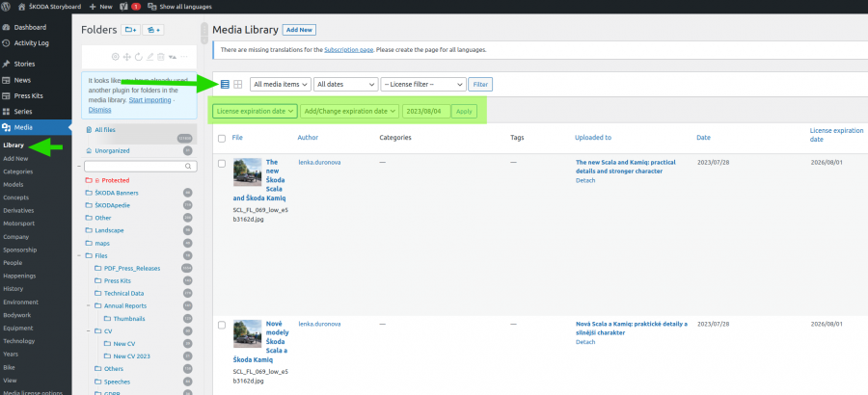Viewport: 868px width, 395px height.
Task: Click the Filter button
Action: point(480,84)
